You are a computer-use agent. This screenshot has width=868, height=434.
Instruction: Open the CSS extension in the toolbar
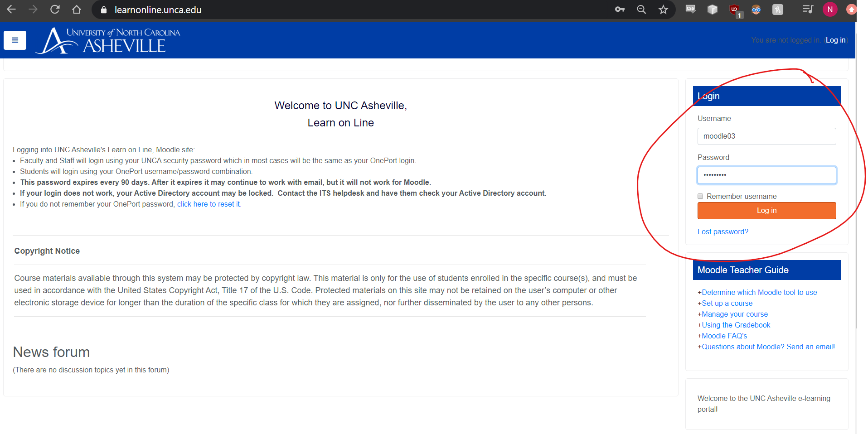pos(690,10)
